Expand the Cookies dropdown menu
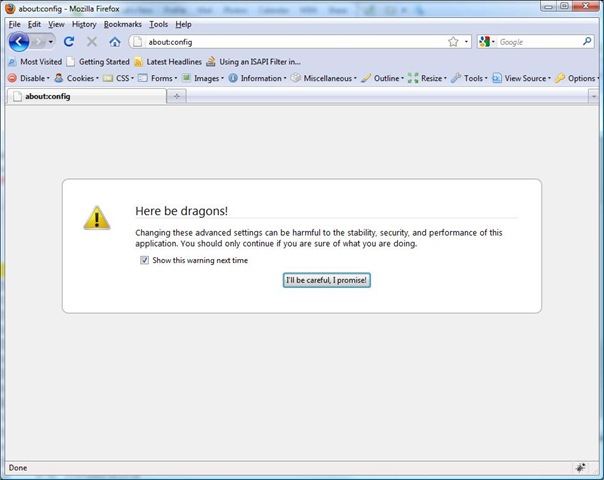The image size is (604, 480). point(76,78)
